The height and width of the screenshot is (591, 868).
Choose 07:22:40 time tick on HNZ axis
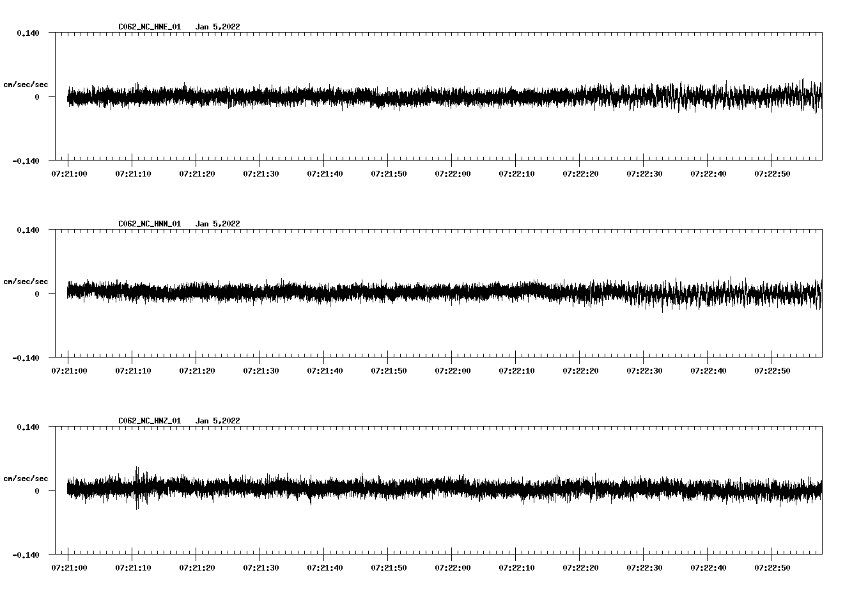click(x=708, y=567)
